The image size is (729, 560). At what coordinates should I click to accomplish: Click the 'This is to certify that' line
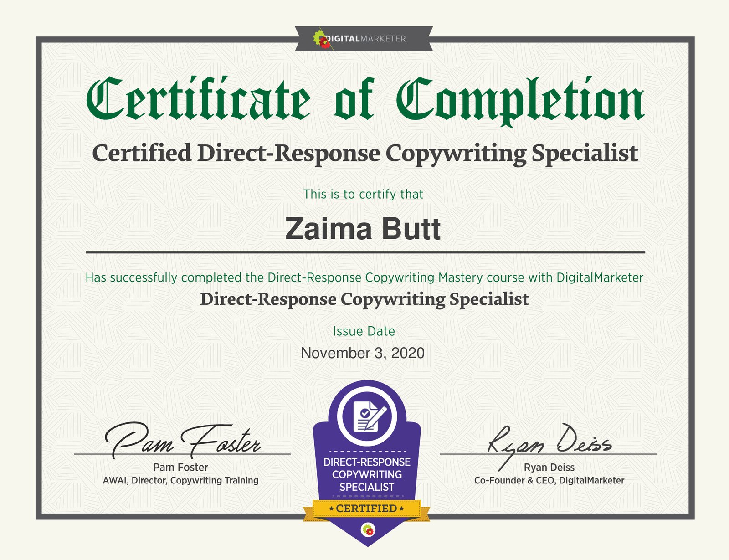click(x=363, y=194)
